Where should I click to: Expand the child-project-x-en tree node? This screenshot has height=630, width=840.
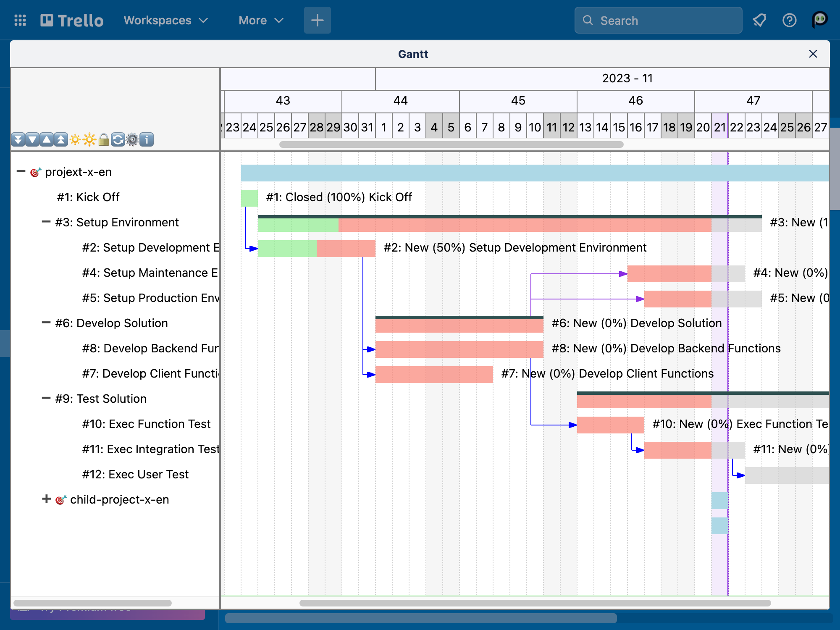pyautogui.click(x=46, y=499)
